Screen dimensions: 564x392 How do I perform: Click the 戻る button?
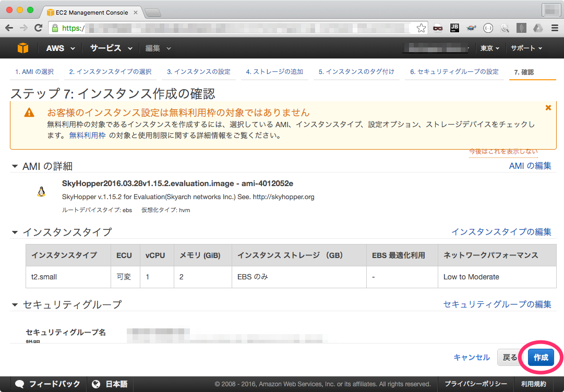point(510,358)
